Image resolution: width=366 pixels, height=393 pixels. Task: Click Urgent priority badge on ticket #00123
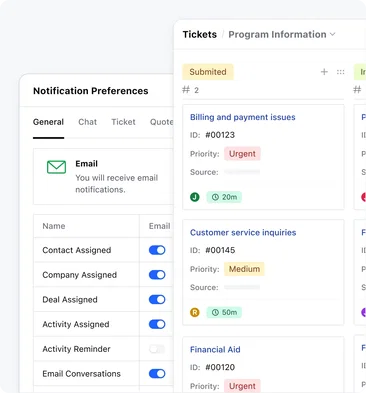tap(242, 154)
